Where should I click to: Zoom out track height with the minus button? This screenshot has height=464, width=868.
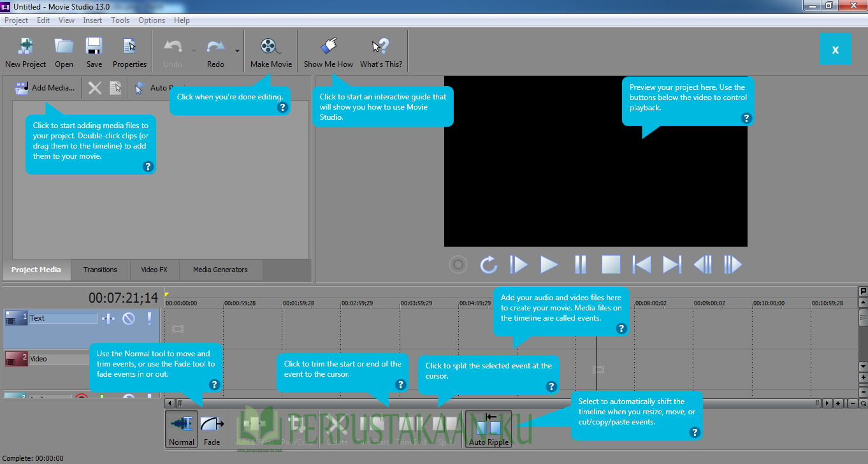(864, 392)
